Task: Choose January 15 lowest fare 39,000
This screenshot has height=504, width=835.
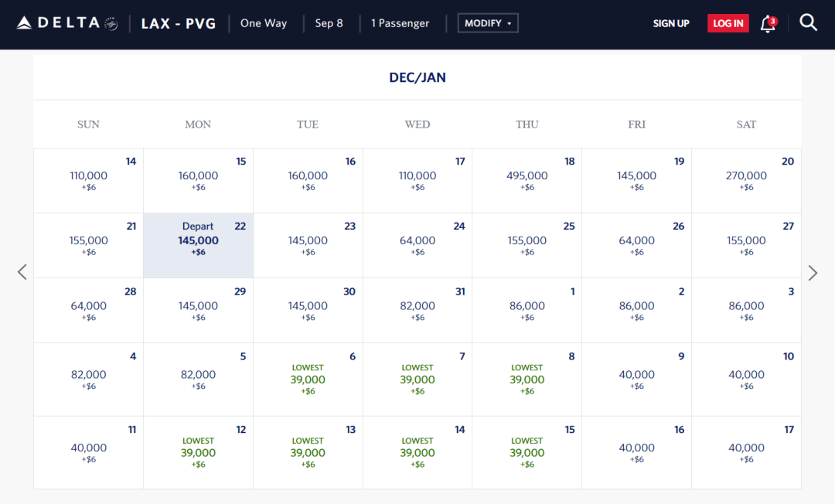Action: (527, 453)
